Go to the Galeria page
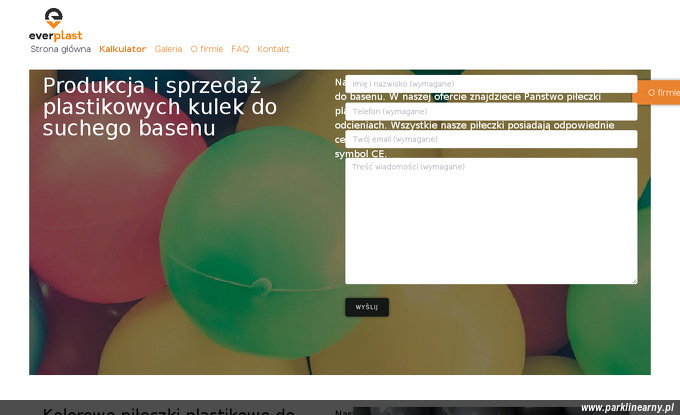This screenshot has height=415, width=680. pyautogui.click(x=168, y=49)
